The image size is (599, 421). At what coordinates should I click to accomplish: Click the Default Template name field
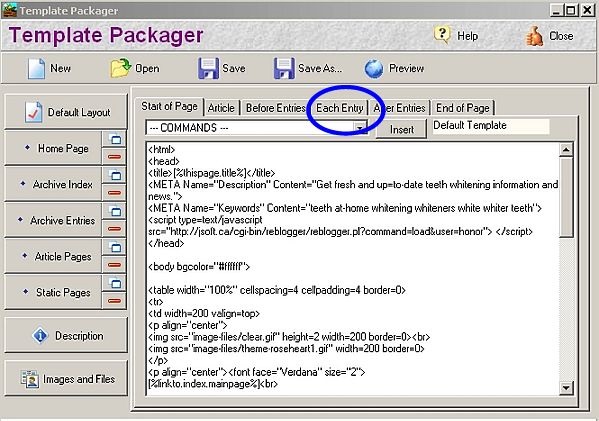491,126
